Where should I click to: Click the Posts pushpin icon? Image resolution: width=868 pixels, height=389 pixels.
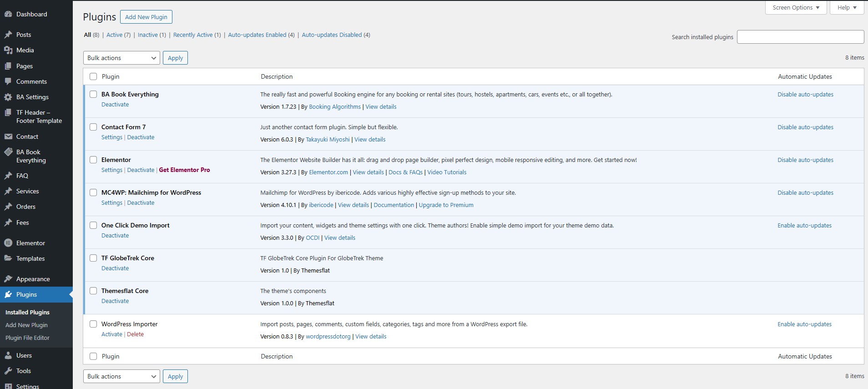click(x=8, y=35)
